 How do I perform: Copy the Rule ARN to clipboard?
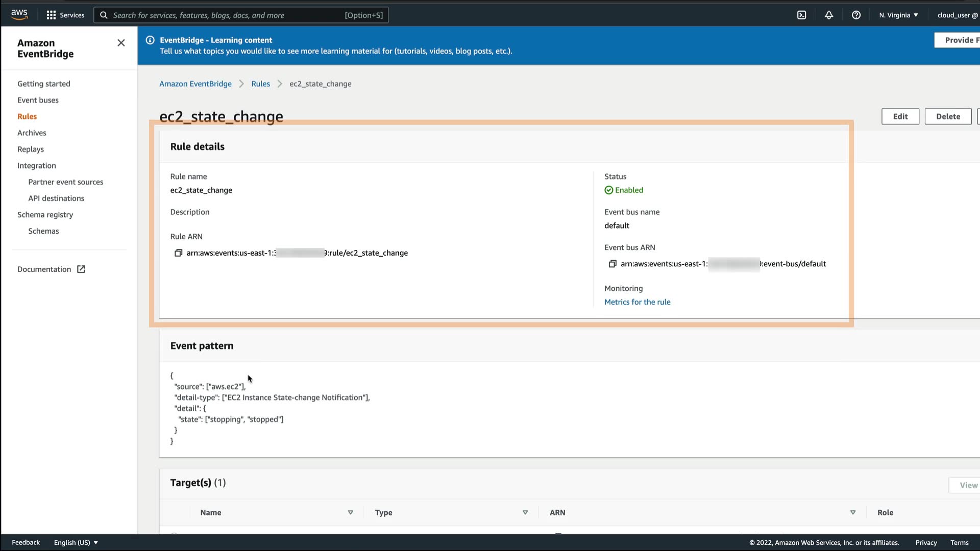click(x=178, y=253)
